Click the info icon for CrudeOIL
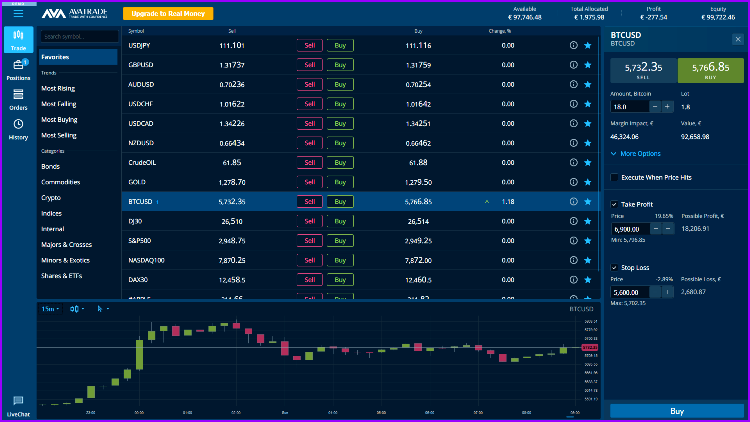 click(x=574, y=163)
